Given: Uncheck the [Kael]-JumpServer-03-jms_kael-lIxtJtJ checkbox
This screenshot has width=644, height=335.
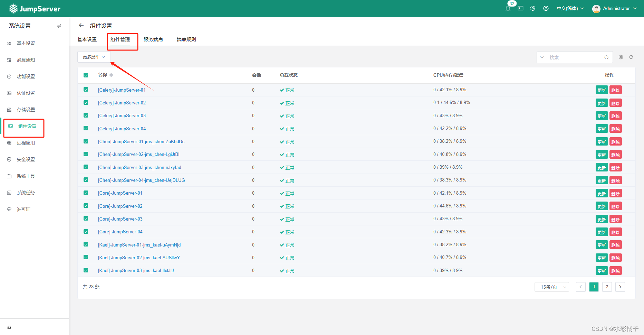Looking at the screenshot, I should coord(86,270).
